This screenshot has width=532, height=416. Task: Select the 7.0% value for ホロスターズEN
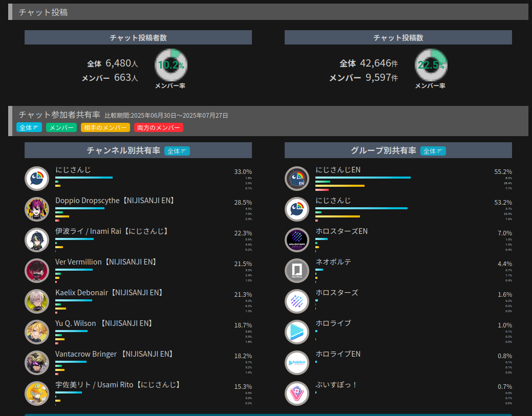[505, 233]
